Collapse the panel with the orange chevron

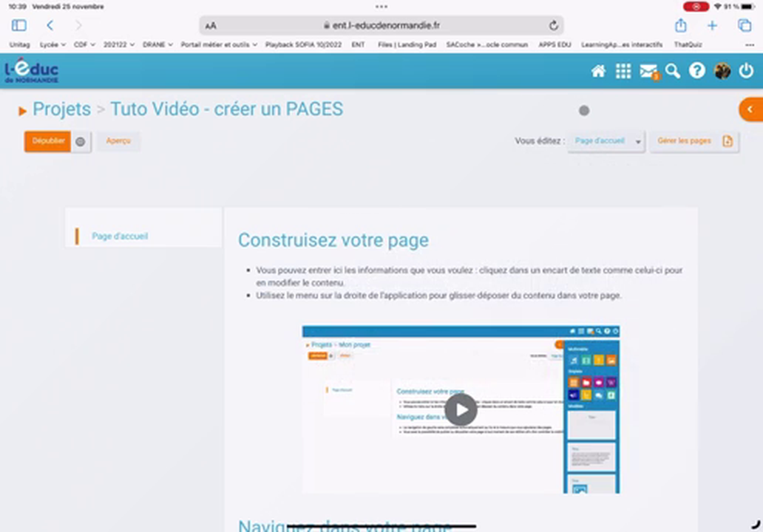pyautogui.click(x=750, y=109)
